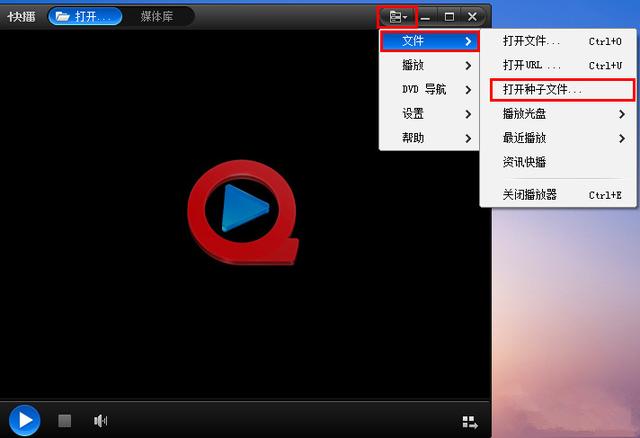Image resolution: width=640 pixels, height=438 pixels.
Task: Click 资讯快播 menu entry
Action: (x=558, y=162)
